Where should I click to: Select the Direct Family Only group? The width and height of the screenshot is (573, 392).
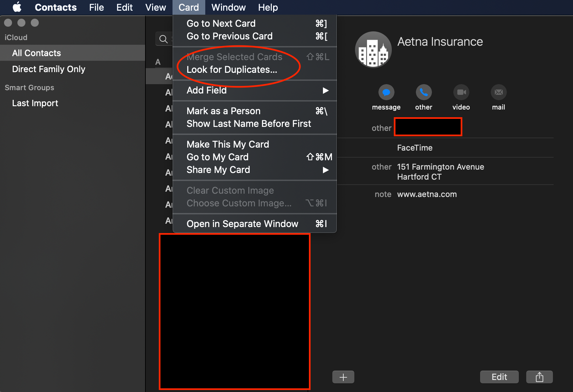(x=73, y=69)
